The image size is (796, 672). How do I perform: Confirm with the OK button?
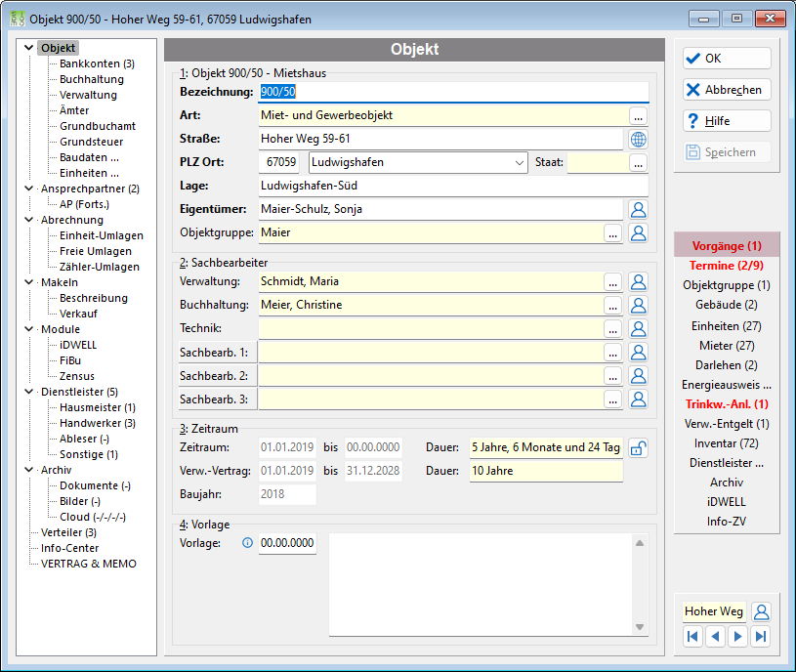click(727, 59)
